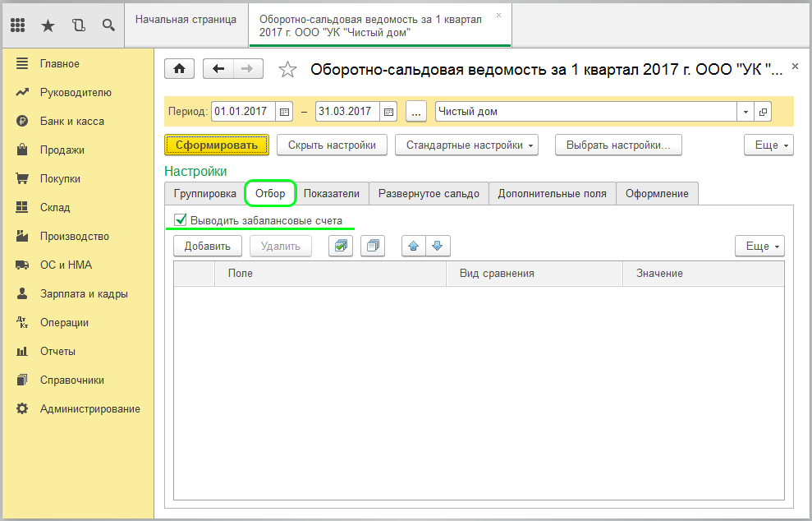Switch to the 'Показатели' tab

tap(332, 194)
